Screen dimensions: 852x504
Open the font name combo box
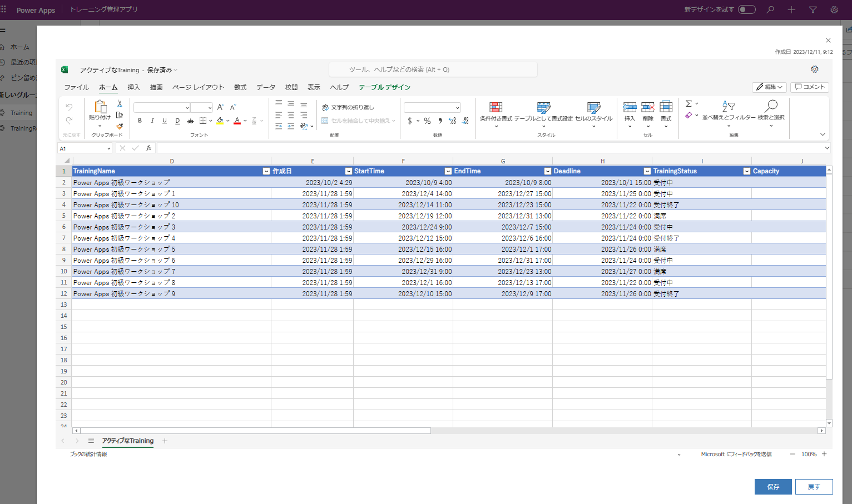[x=162, y=108]
